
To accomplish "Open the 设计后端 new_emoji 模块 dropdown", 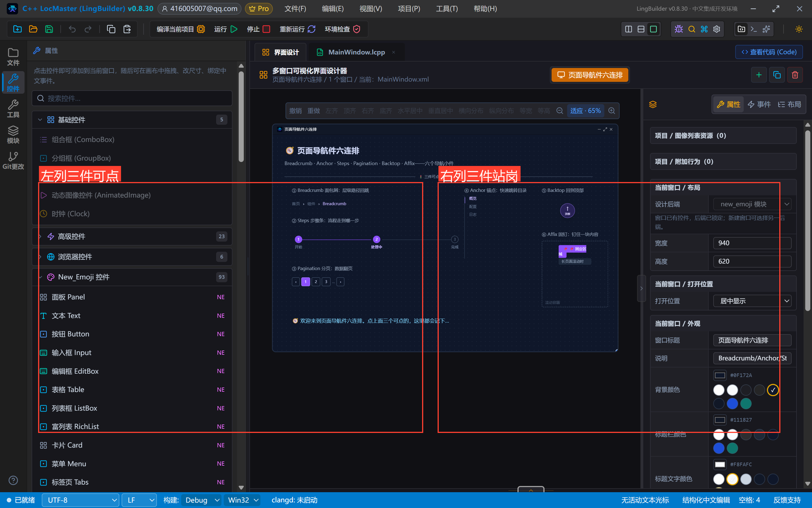I will tap(752, 204).
